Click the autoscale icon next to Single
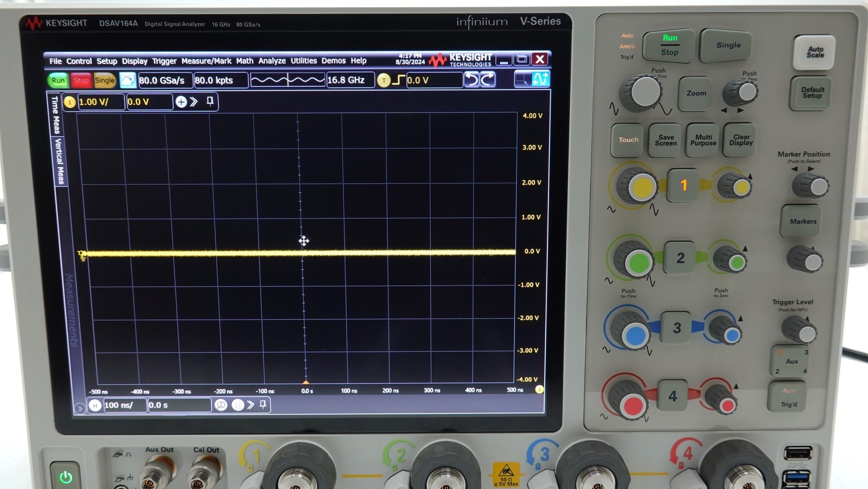Screen dimensions: 868x489 pos(127,80)
